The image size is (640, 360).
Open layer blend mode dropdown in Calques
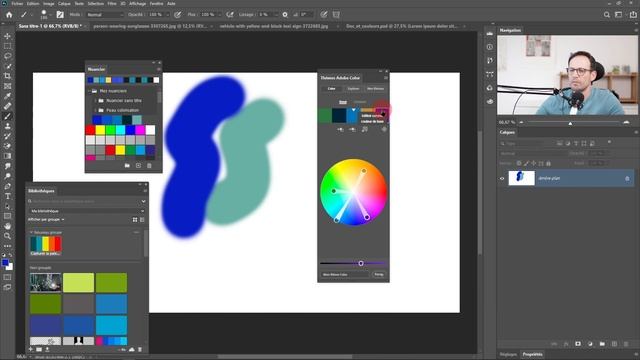coord(533,153)
